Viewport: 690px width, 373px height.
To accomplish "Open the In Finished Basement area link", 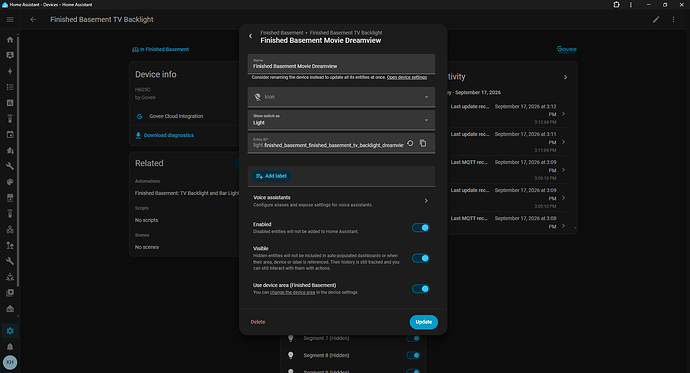I will (161, 49).
